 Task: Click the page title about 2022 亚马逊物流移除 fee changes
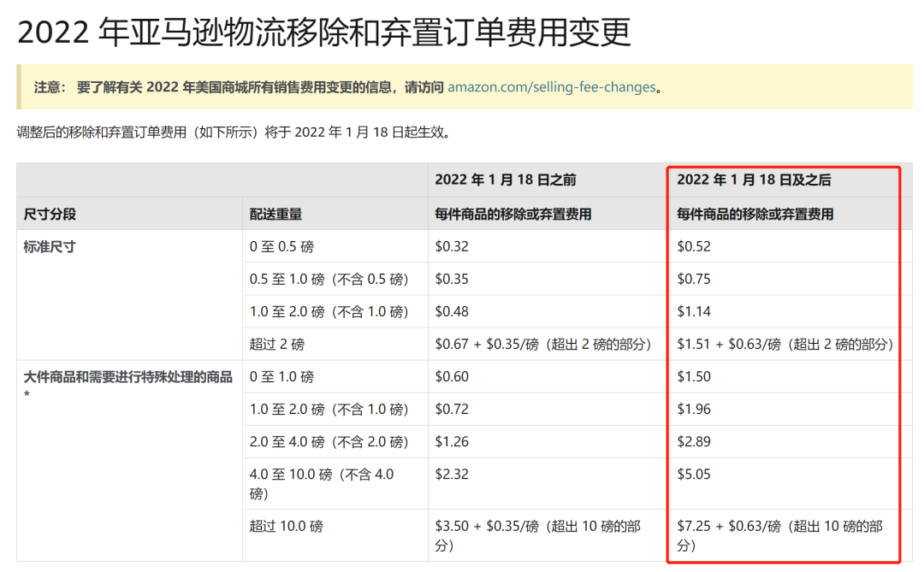coord(324,32)
